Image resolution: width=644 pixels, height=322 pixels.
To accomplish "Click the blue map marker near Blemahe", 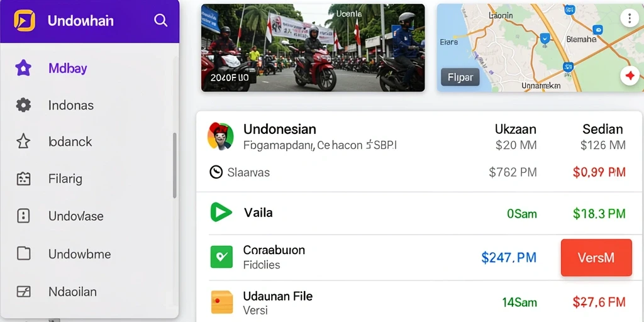I will (597, 30).
